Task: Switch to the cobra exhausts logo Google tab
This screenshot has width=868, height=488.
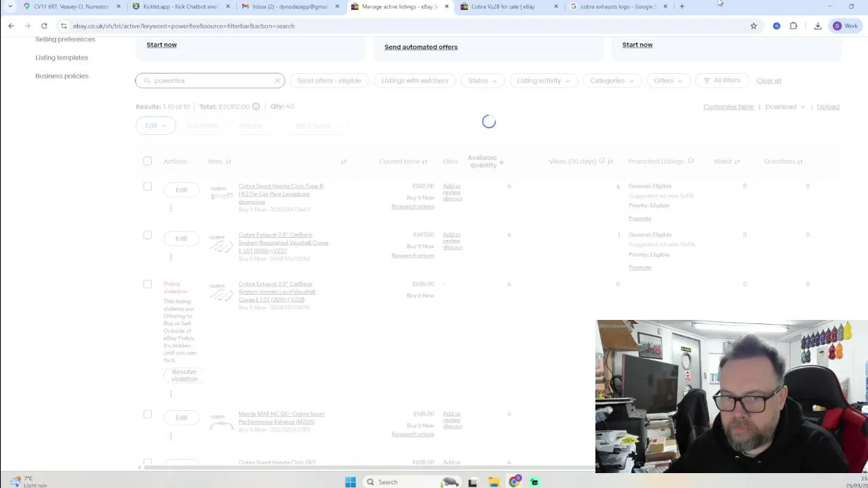Action: (618, 7)
